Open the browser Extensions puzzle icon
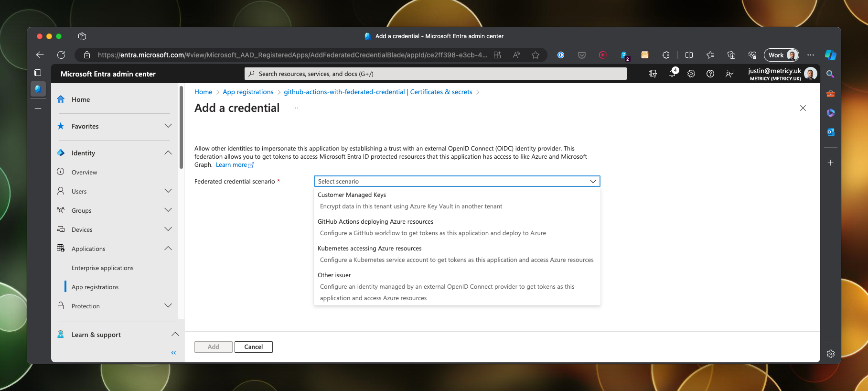 click(x=666, y=55)
